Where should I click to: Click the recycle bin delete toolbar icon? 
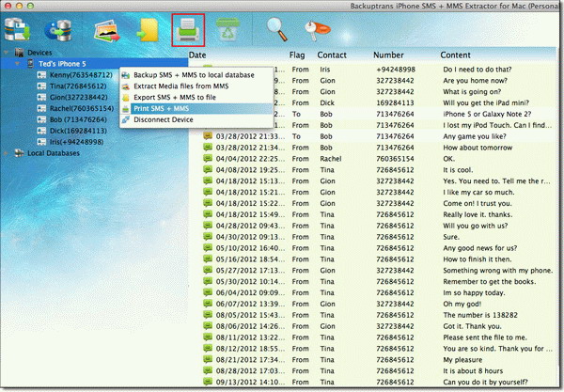[227, 29]
